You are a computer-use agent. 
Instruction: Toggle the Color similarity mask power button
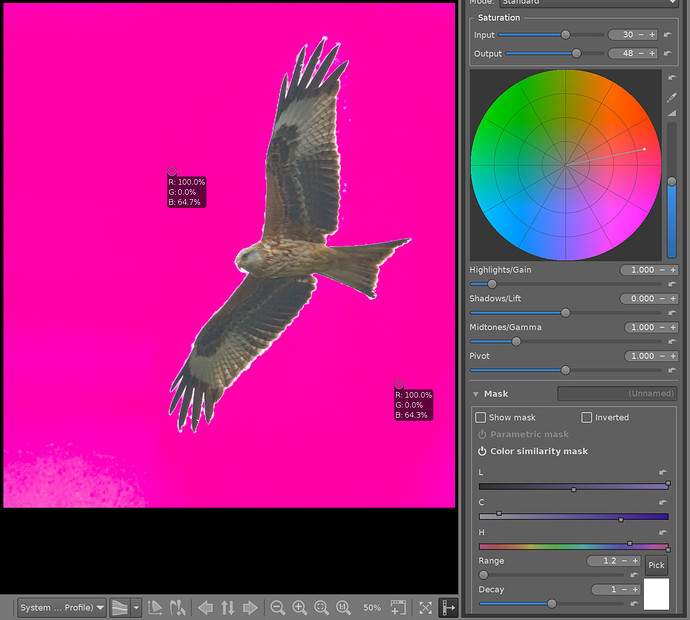tap(482, 451)
